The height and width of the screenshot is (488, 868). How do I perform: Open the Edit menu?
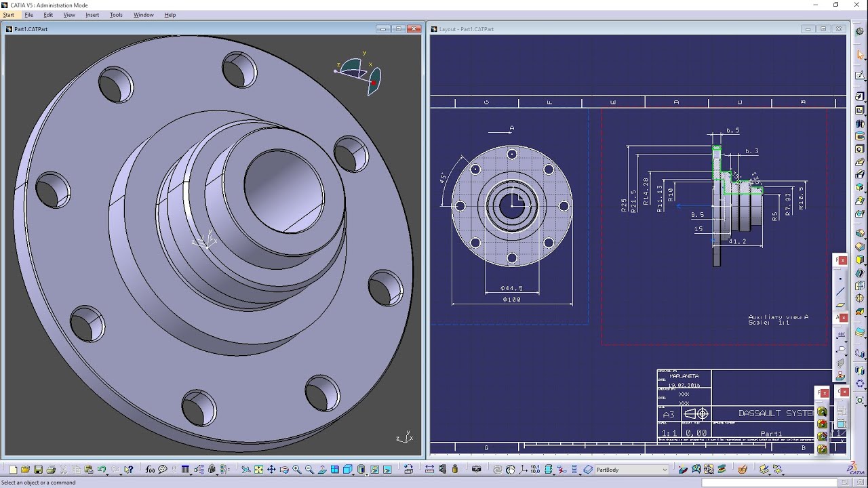pyautogui.click(x=48, y=15)
